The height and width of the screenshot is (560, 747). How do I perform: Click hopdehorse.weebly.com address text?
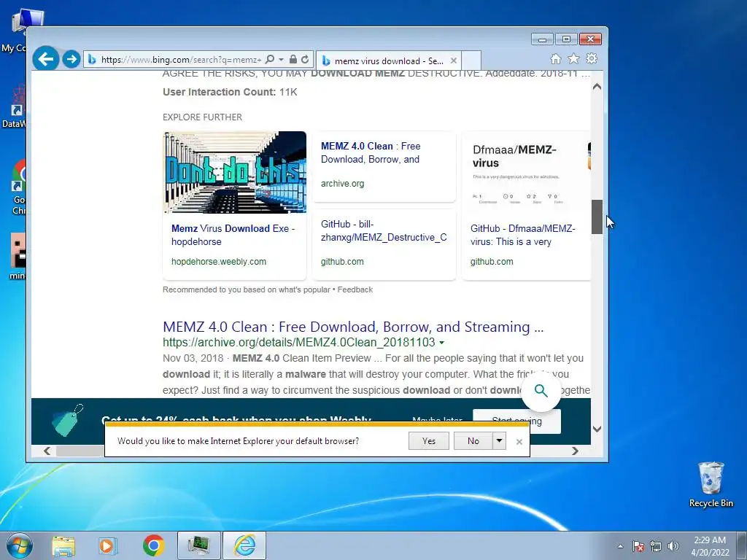point(219,262)
